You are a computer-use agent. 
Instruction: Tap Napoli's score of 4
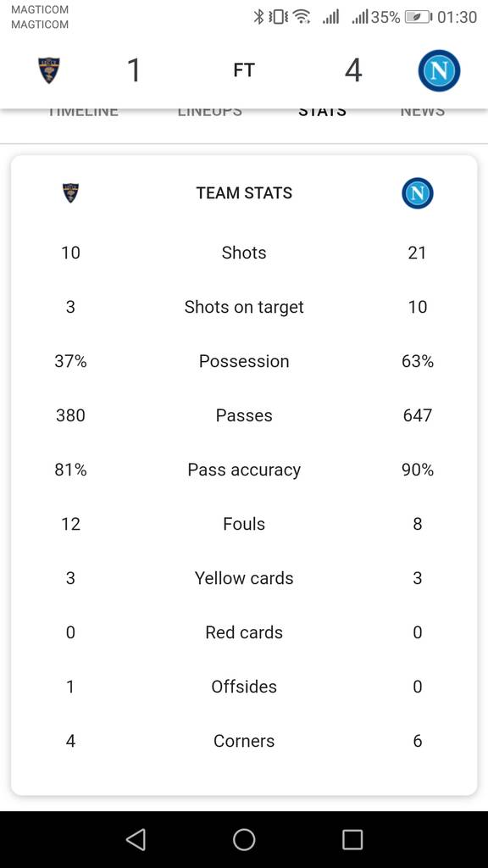coord(353,71)
